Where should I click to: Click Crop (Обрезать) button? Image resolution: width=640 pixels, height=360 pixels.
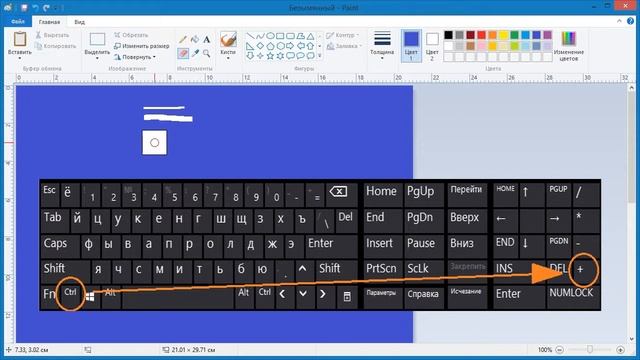tap(131, 35)
